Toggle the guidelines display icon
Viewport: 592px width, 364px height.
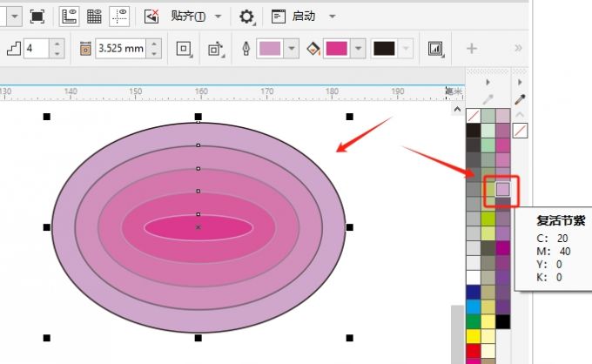click(119, 16)
